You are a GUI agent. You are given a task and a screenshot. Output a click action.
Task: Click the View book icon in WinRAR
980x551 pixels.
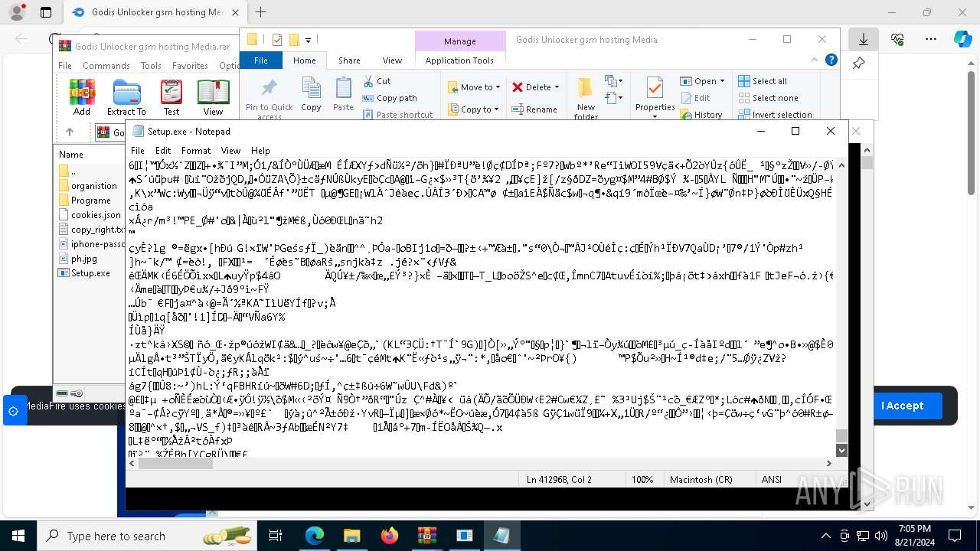213,96
